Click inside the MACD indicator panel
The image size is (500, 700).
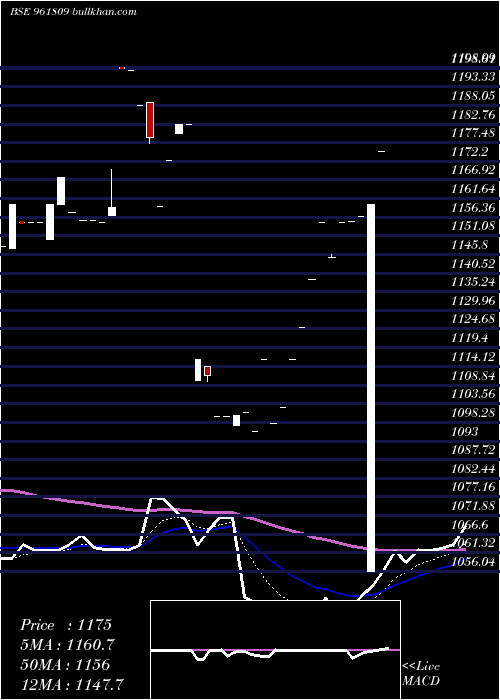coord(275,650)
